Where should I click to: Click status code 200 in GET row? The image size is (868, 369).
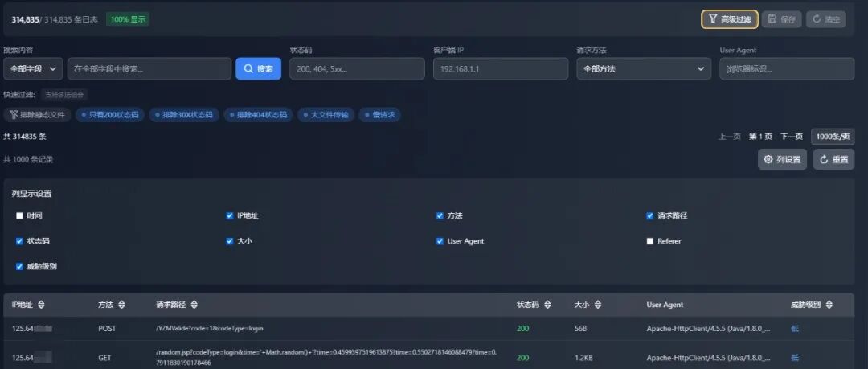[x=522, y=358]
